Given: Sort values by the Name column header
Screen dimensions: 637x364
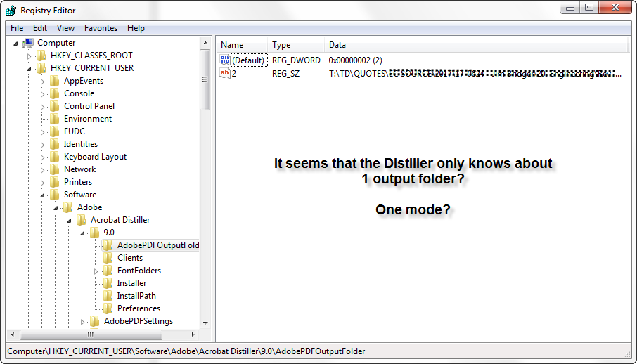Looking at the screenshot, I should [243, 45].
